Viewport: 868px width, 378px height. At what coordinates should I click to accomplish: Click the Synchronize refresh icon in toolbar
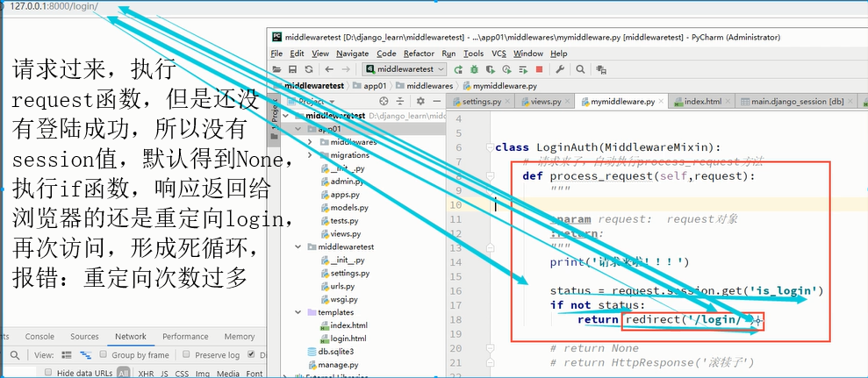coord(309,69)
